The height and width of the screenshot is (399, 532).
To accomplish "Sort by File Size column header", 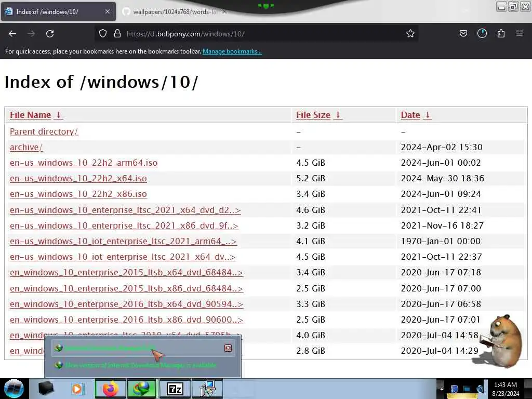I will click(319, 115).
